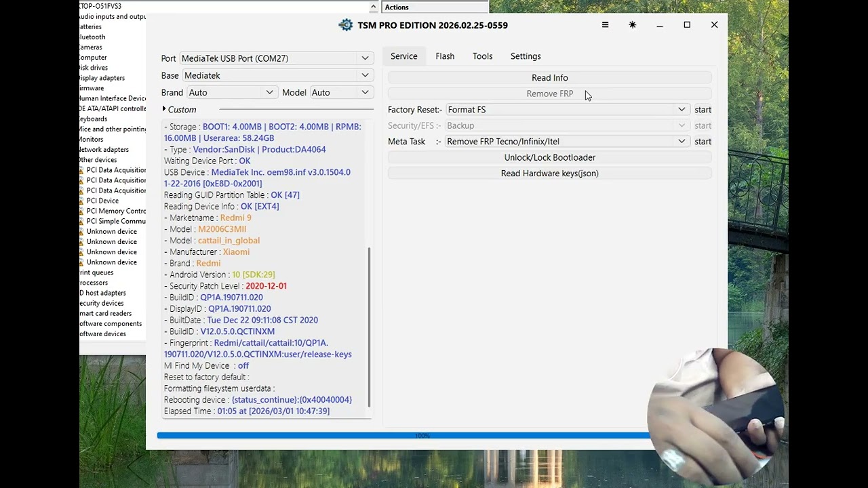Start the Meta Task operation
The width and height of the screenshot is (868, 488).
(703, 142)
